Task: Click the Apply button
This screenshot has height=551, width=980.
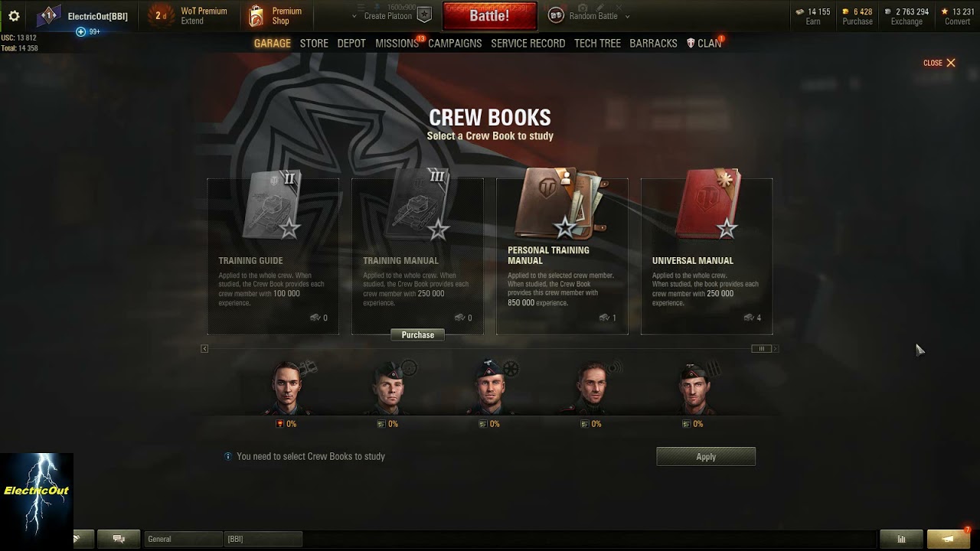Action: (x=706, y=457)
